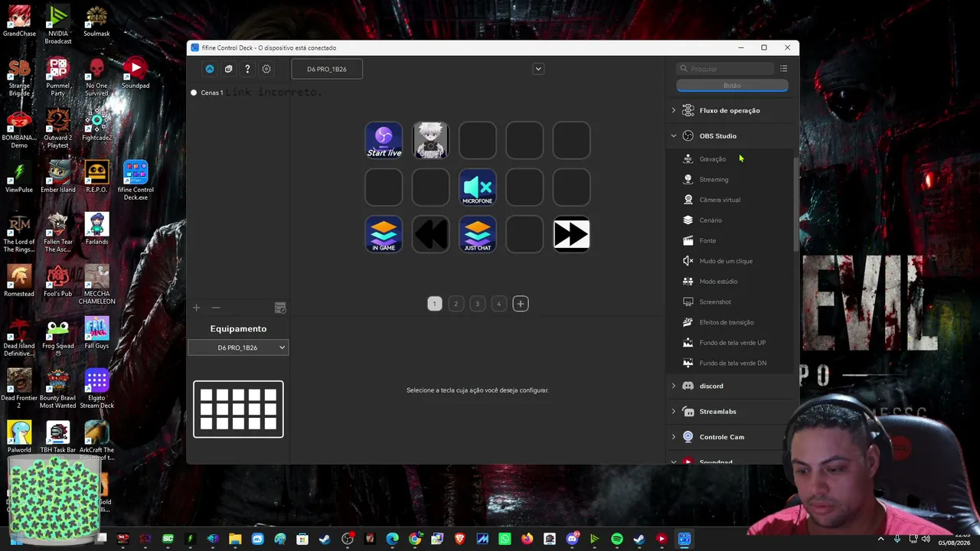Open File Explorer from the taskbar
Image resolution: width=980 pixels, height=551 pixels.
(235, 539)
